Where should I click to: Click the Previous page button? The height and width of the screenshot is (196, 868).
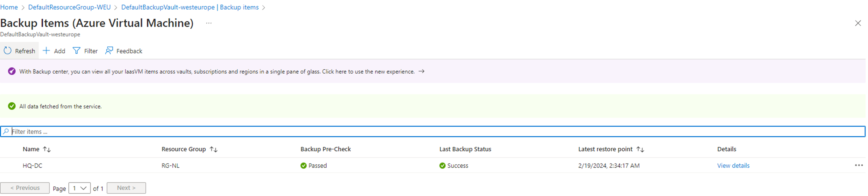(25, 188)
